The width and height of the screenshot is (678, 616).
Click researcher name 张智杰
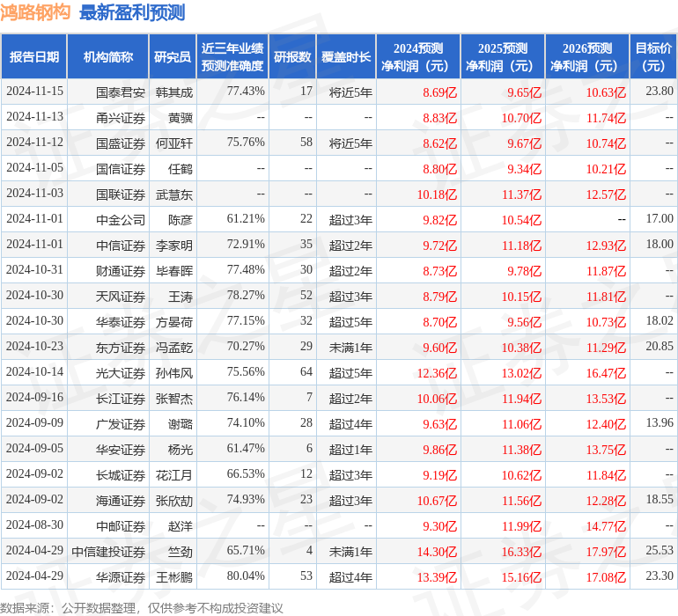tap(174, 399)
